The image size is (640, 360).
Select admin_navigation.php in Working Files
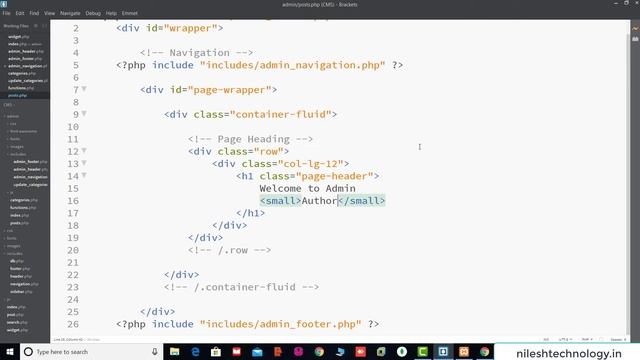(27, 66)
